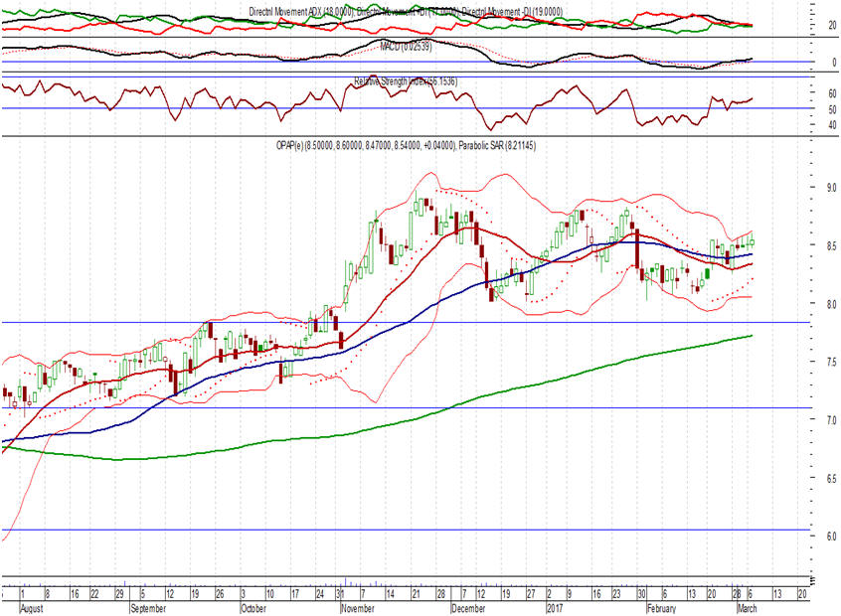Viewport: 841px width, 616px height.
Task: Click date tick 8 in August
Action: tap(47, 594)
